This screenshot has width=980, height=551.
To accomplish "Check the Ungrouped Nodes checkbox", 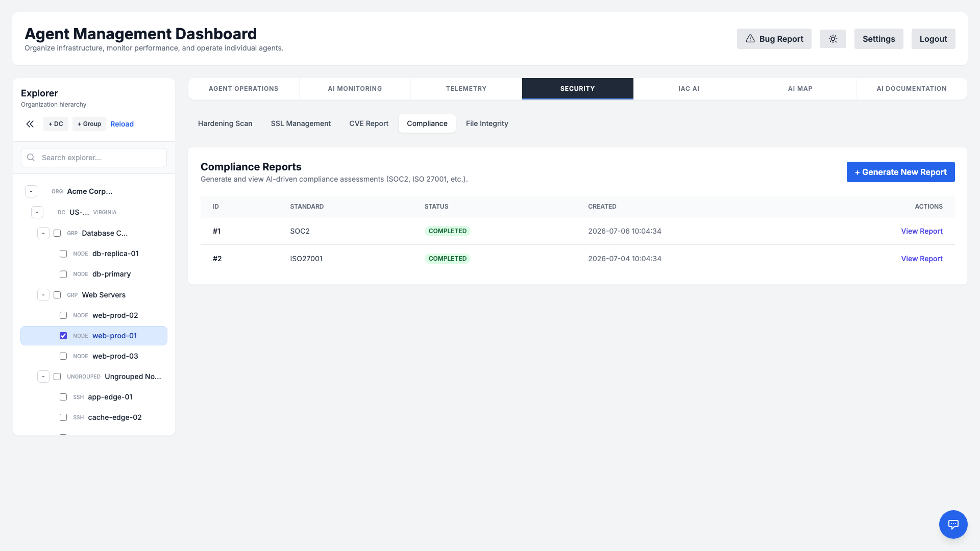I will click(57, 377).
